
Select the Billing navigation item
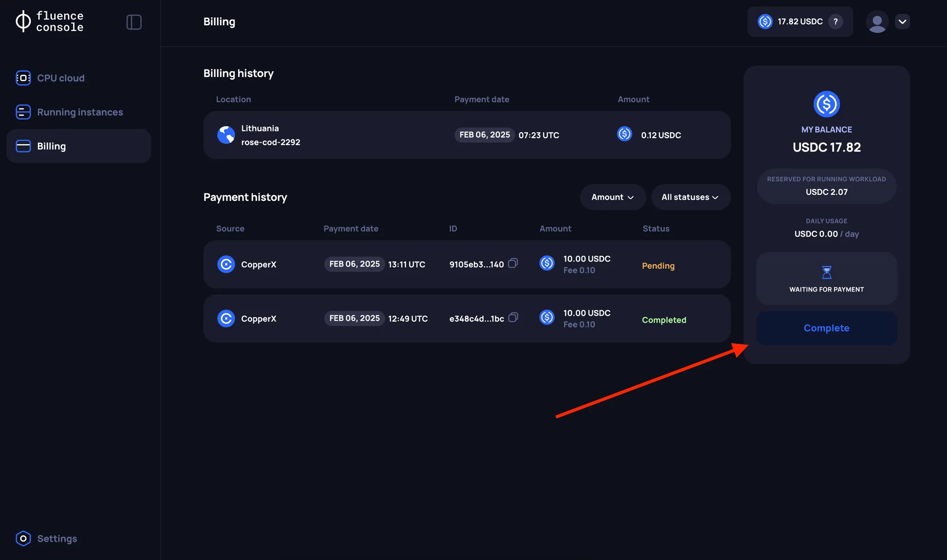[x=51, y=146]
